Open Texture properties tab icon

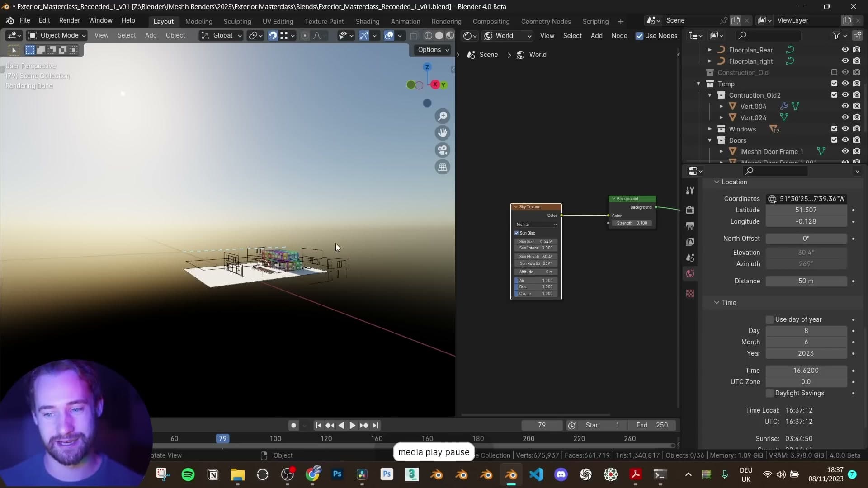click(x=690, y=294)
